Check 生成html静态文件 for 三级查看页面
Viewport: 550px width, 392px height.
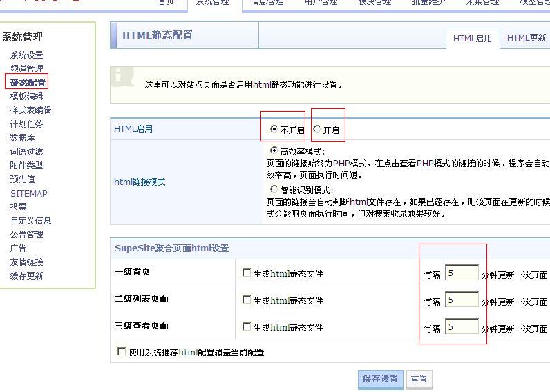(x=247, y=326)
